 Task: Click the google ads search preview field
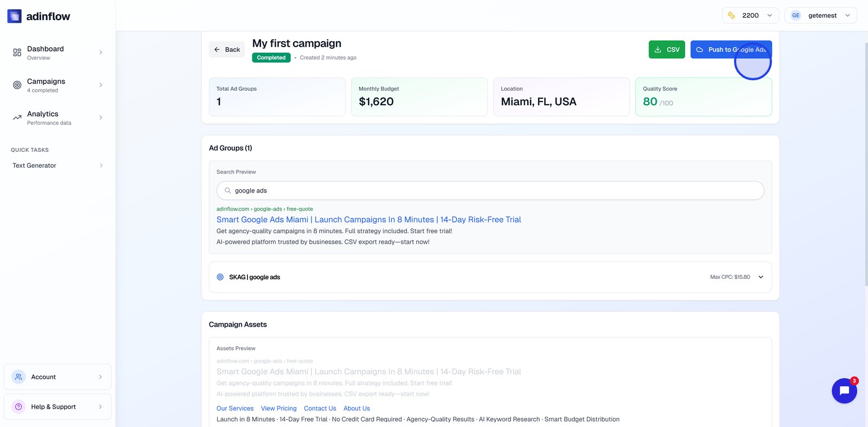click(x=490, y=190)
